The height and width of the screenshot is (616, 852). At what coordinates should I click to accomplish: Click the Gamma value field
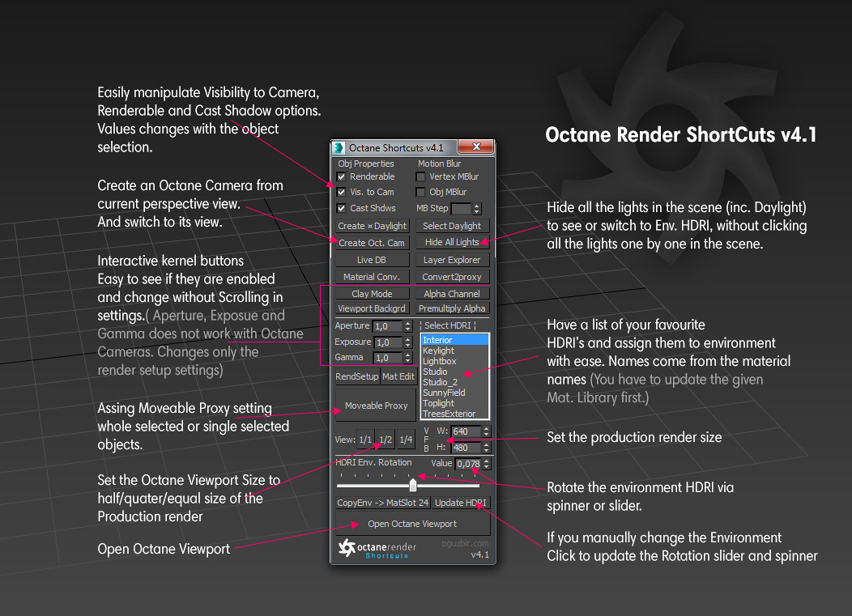coord(387,358)
